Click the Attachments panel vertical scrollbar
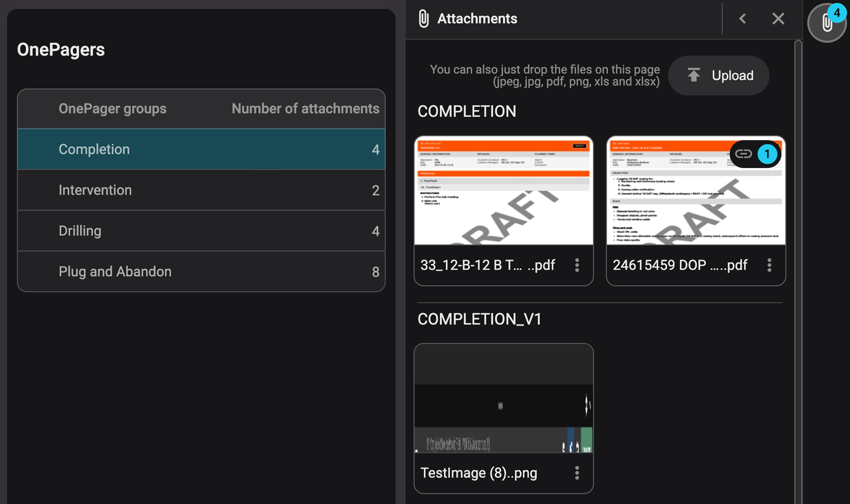This screenshot has height=504, width=850. (x=798, y=238)
